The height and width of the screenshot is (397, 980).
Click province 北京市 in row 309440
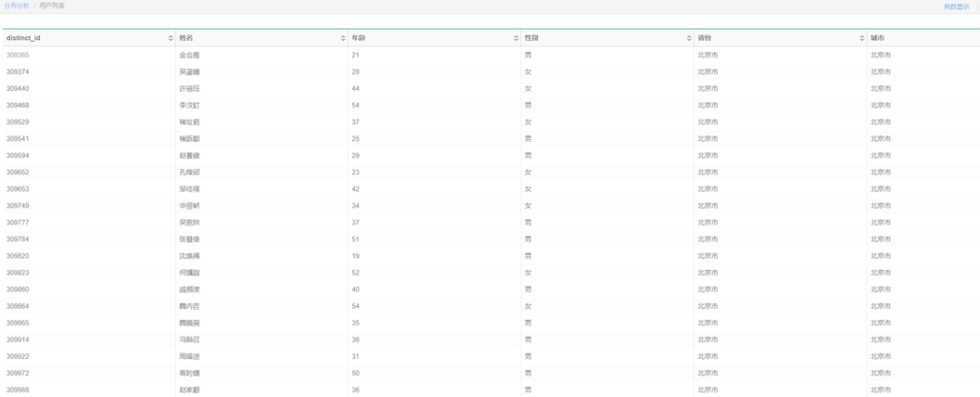(708, 89)
